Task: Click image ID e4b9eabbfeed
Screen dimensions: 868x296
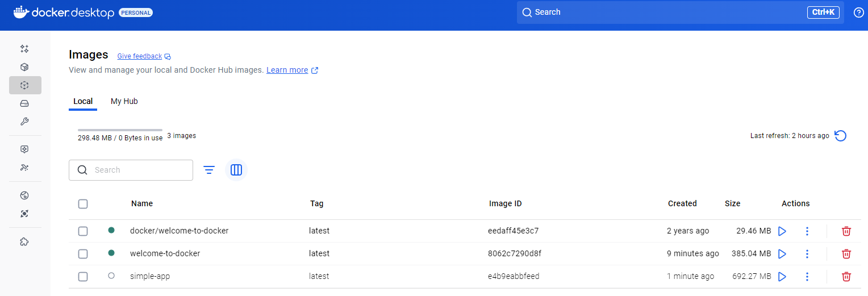Action: click(x=514, y=276)
